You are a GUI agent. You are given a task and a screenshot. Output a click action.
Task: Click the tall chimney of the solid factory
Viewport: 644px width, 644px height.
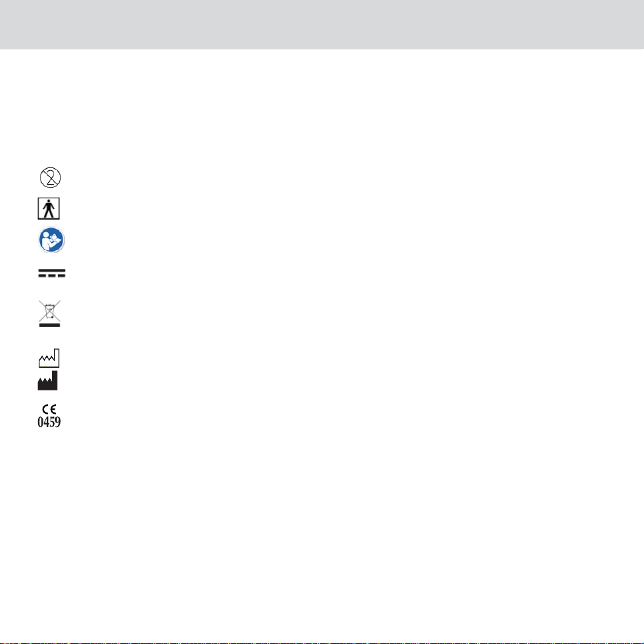pyautogui.click(x=55, y=380)
